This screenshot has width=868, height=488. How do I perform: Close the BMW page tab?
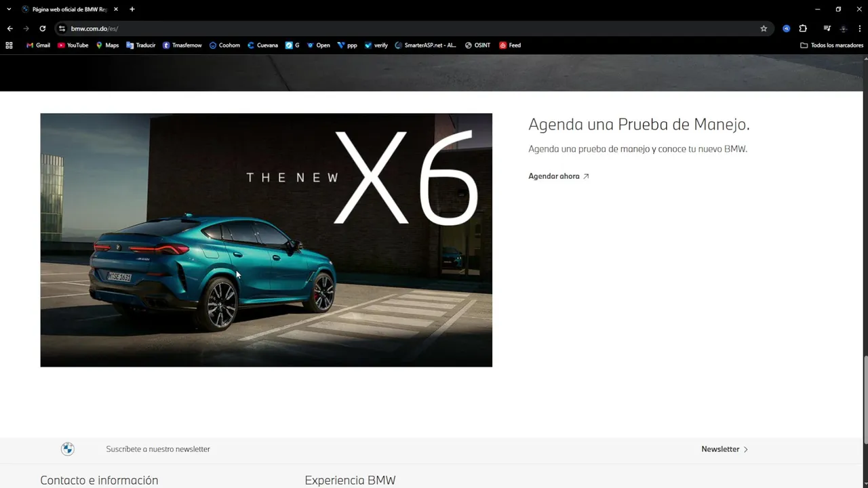coord(116,9)
